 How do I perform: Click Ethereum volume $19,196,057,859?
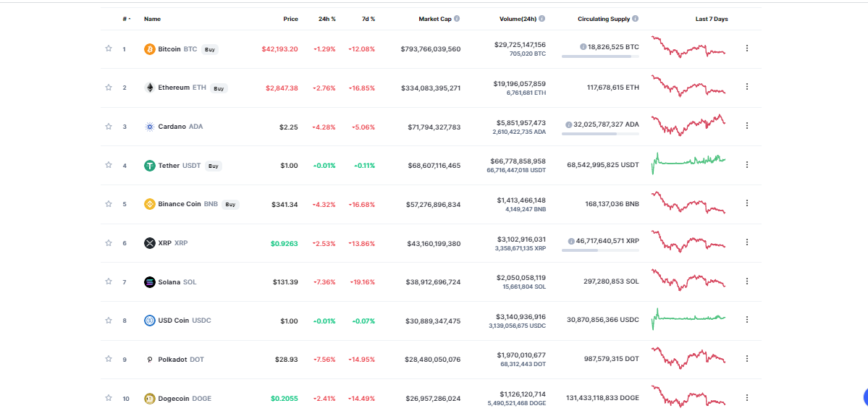point(519,83)
